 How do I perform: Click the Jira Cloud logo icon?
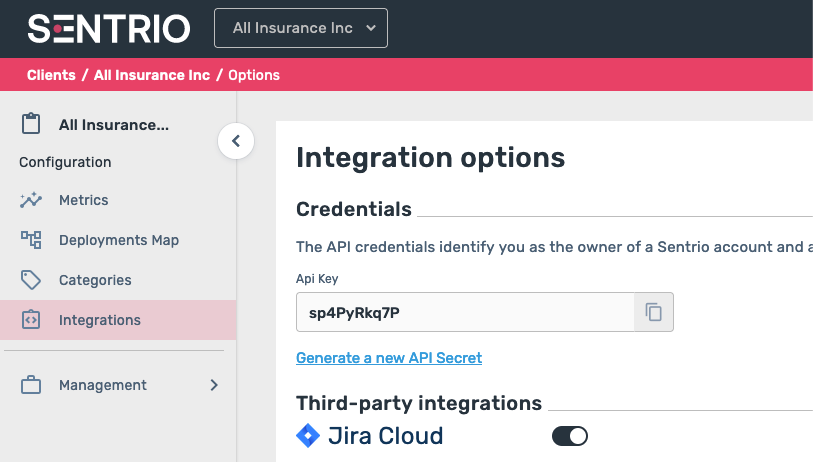(x=308, y=436)
